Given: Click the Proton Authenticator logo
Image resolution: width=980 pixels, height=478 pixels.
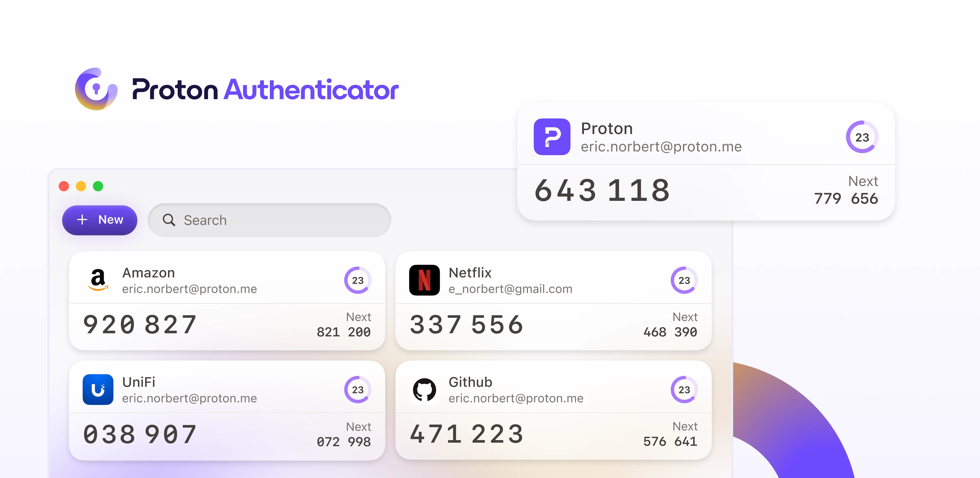Looking at the screenshot, I should [x=96, y=89].
